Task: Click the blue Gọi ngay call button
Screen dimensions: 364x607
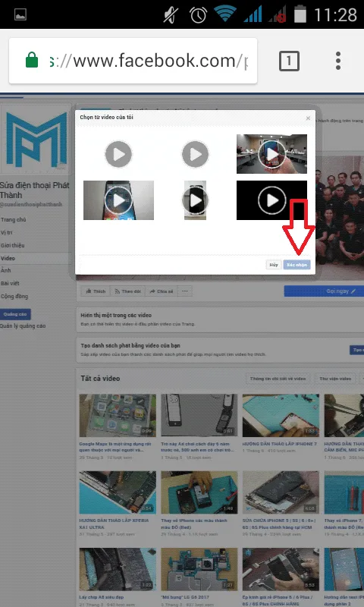Action: [324, 291]
